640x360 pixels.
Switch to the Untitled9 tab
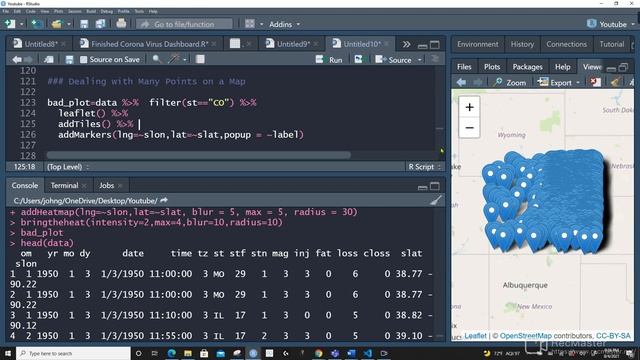[x=292, y=44]
